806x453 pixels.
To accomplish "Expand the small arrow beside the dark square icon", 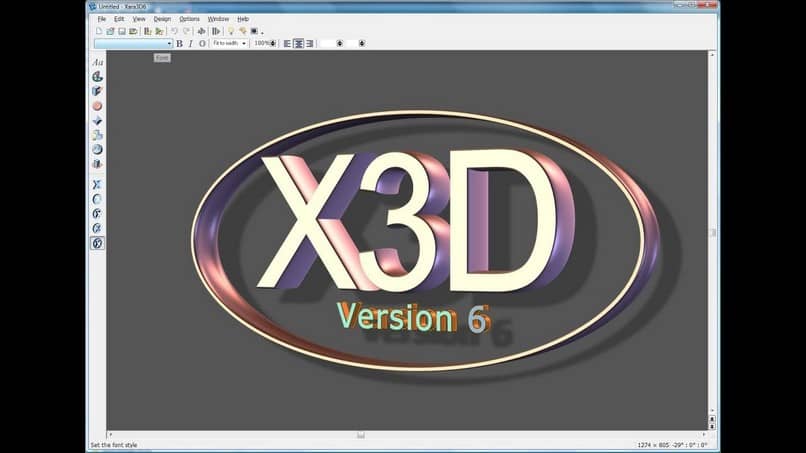I will (x=262, y=33).
